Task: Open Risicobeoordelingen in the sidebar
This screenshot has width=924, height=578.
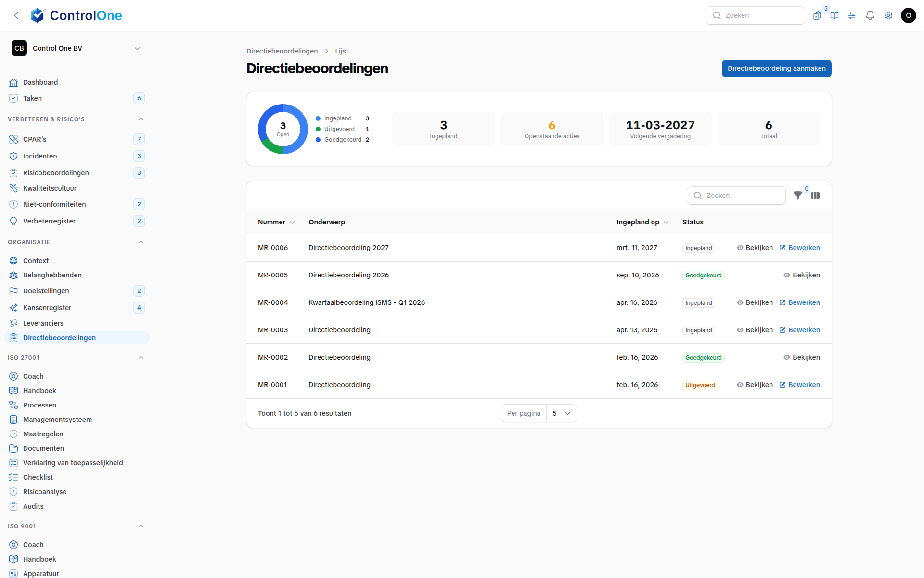Action: (77, 173)
